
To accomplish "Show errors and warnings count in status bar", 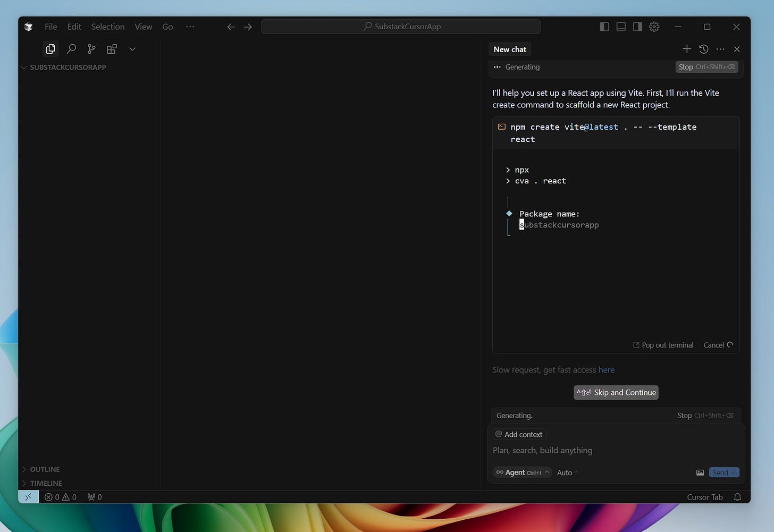I will click(x=61, y=497).
